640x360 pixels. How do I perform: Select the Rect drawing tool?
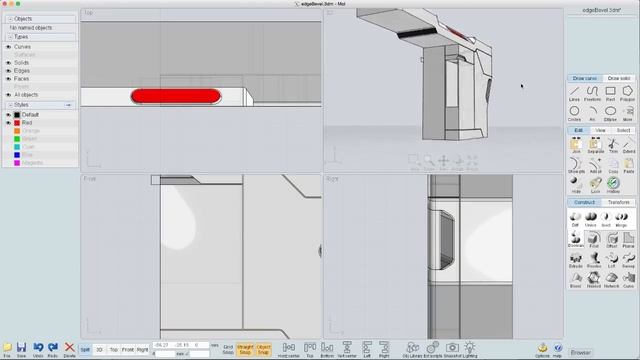click(x=610, y=94)
